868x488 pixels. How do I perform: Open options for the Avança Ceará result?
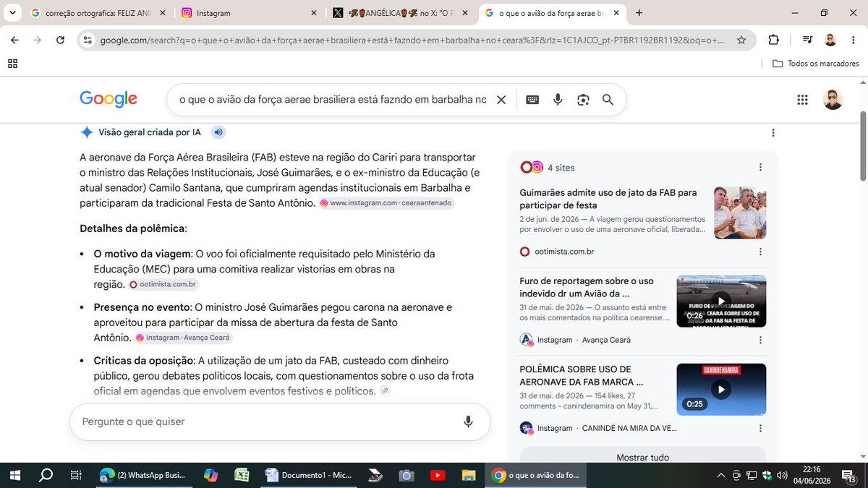point(760,340)
